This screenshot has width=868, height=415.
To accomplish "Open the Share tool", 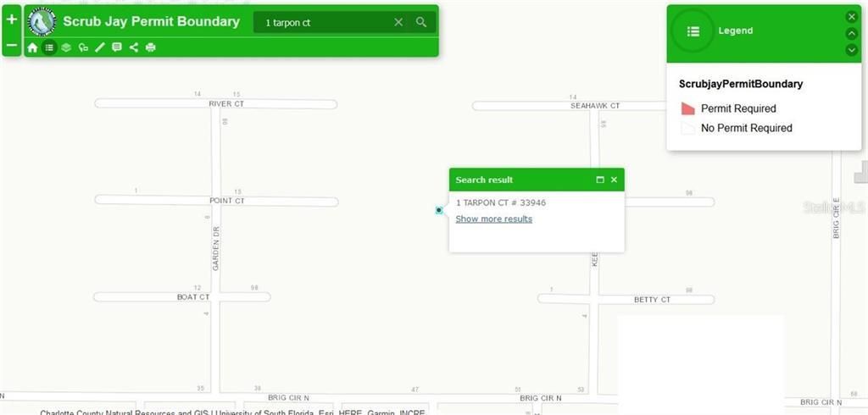I will (134, 47).
